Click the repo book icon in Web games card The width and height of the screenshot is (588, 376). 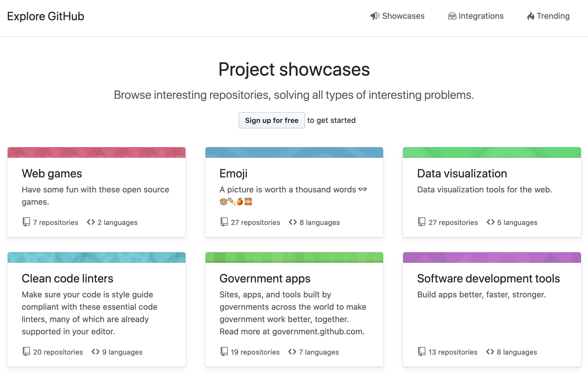tap(26, 222)
